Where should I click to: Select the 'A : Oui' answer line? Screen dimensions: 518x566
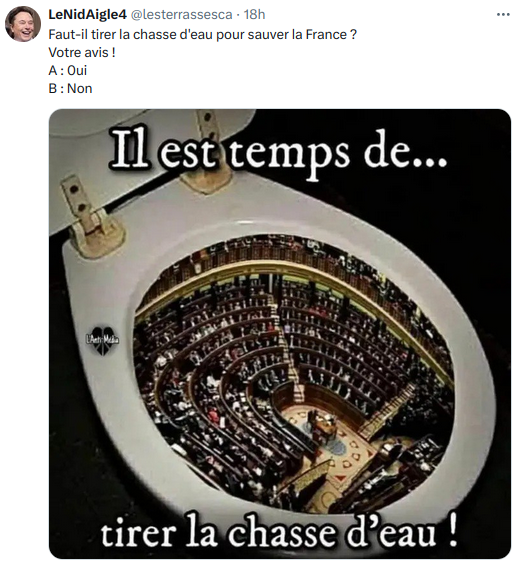pos(68,70)
